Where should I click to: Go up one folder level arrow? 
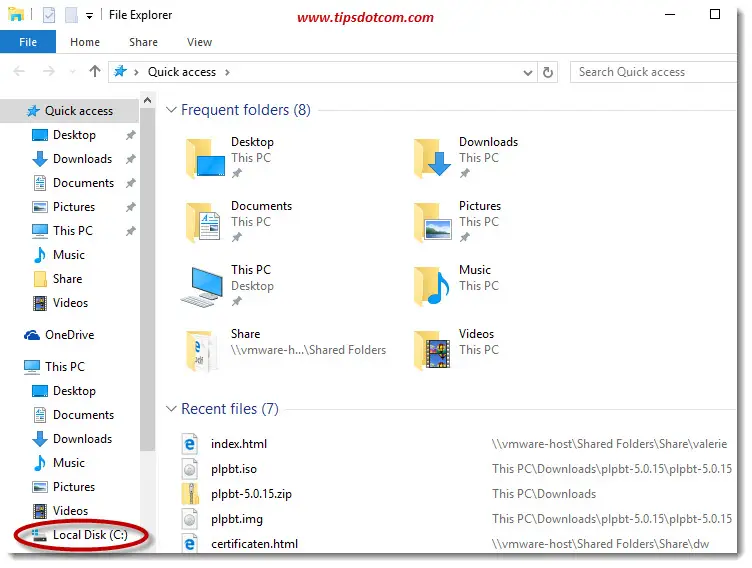[94, 71]
